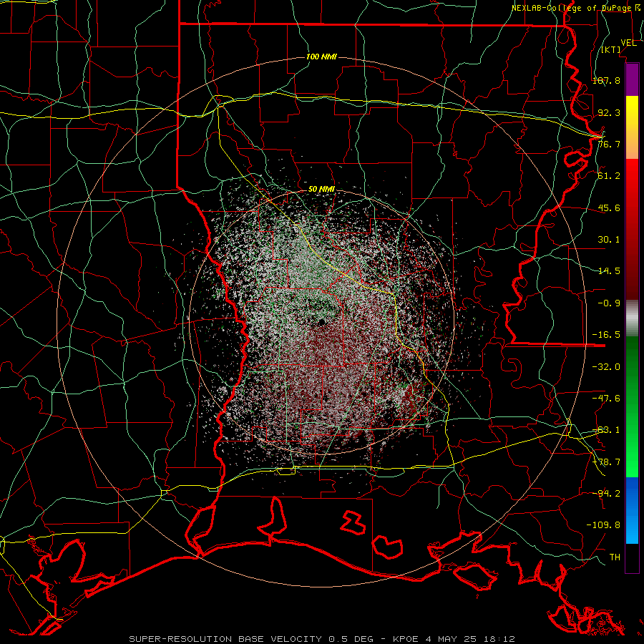Click the gray near-zero segment of color bar

coord(632,318)
